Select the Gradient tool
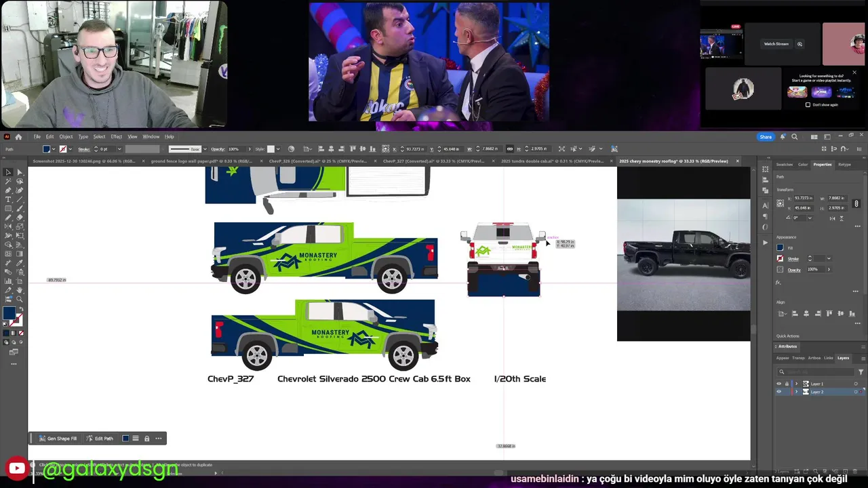The height and width of the screenshot is (488, 868). pos(20,253)
